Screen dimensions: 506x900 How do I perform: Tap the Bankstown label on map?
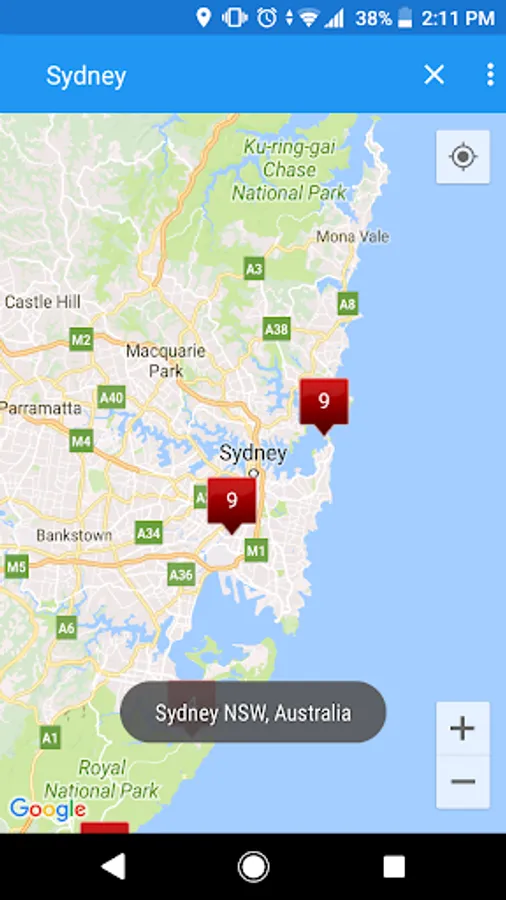[x=74, y=535]
